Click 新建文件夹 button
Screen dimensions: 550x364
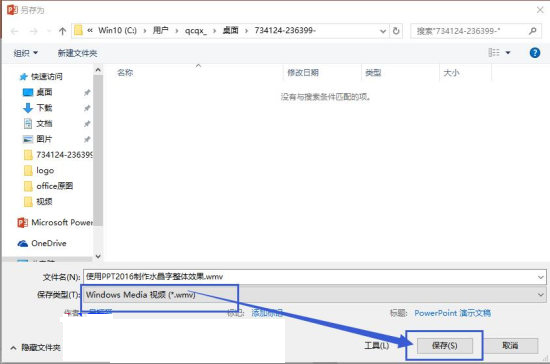[77, 53]
